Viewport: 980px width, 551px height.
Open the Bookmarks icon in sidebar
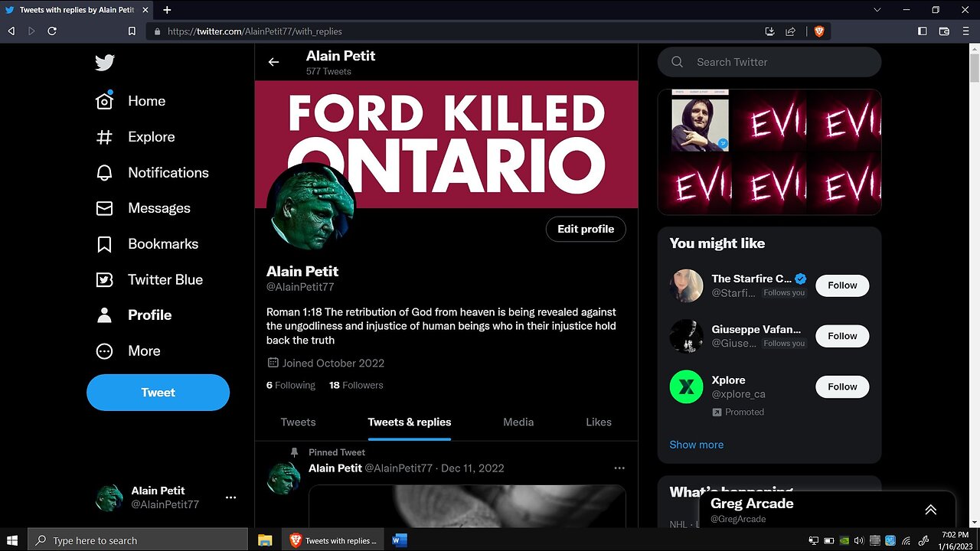point(104,244)
